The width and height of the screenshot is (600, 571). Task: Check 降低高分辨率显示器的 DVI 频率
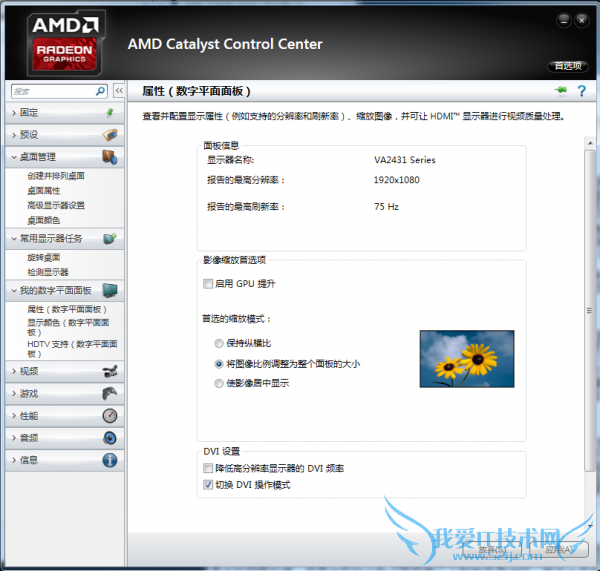pyautogui.click(x=208, y=468)
